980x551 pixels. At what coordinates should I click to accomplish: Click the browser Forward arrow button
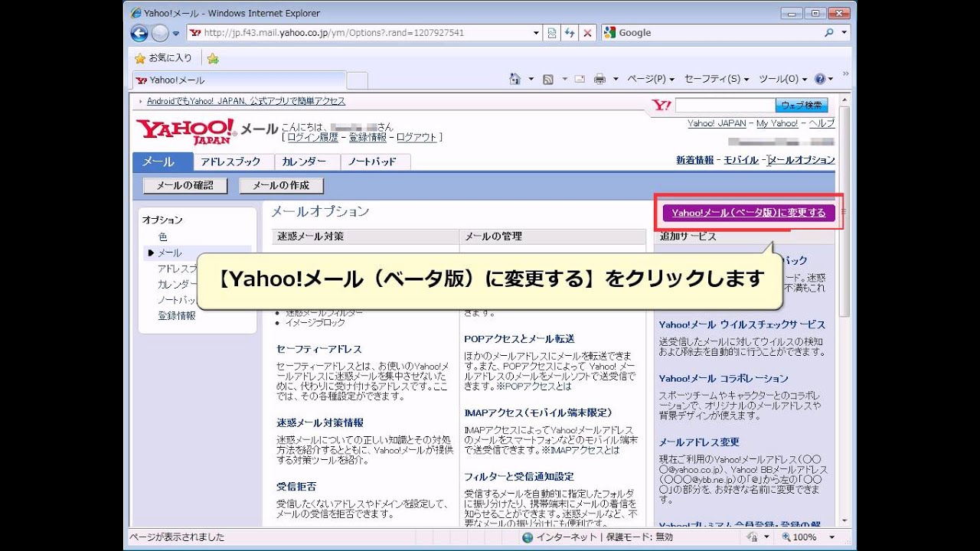[x=159, y=33]
